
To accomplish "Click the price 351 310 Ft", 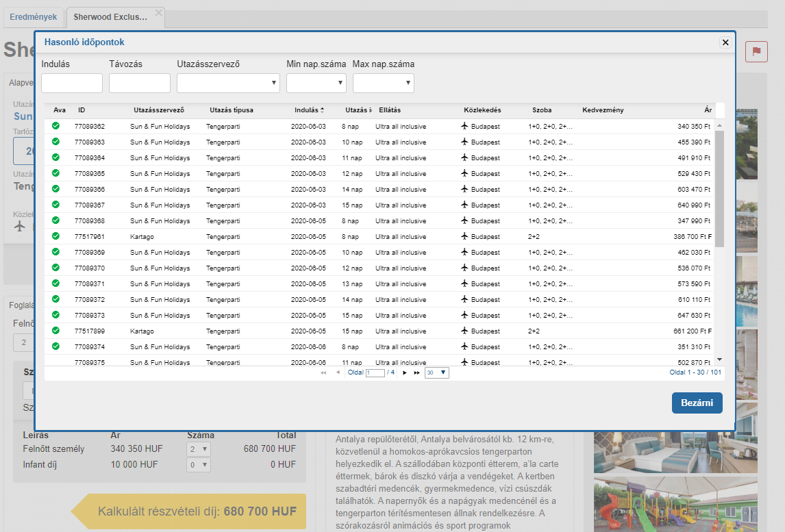I will (x=694, y=347).
